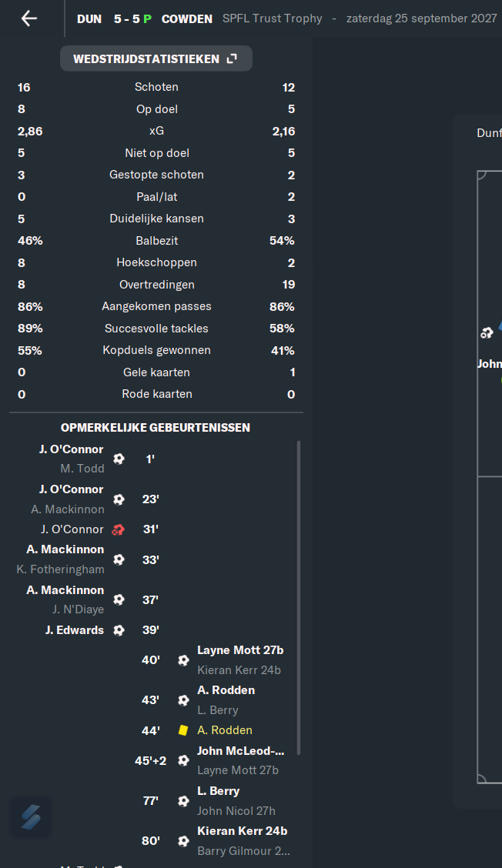Click the events list scrollbar
502x868 pixels.
[299, 598]
